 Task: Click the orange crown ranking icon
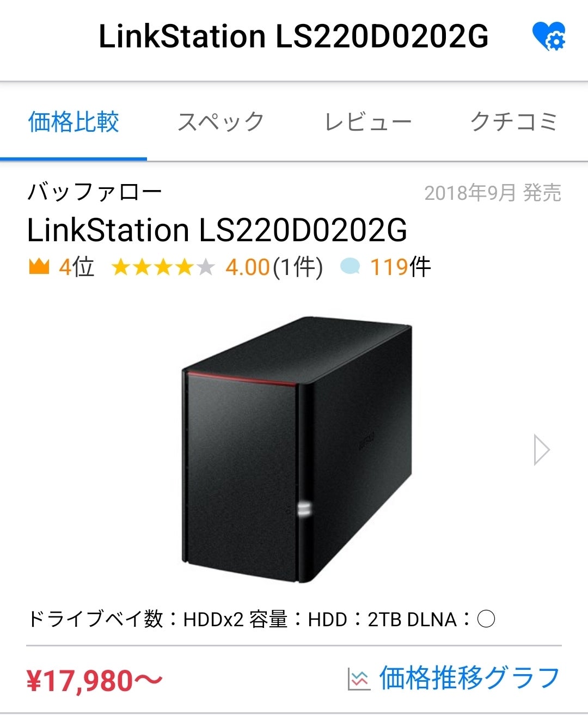(39, 267)
